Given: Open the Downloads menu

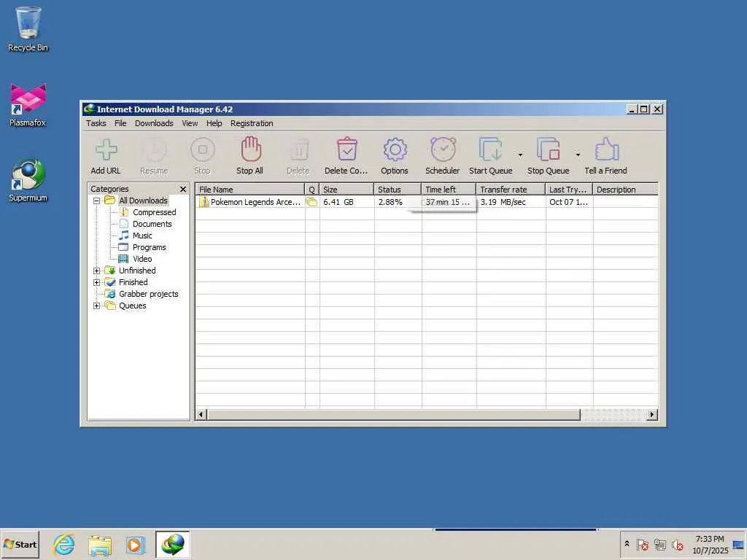Looking at the screenshot, I should (x=154, y=123).
